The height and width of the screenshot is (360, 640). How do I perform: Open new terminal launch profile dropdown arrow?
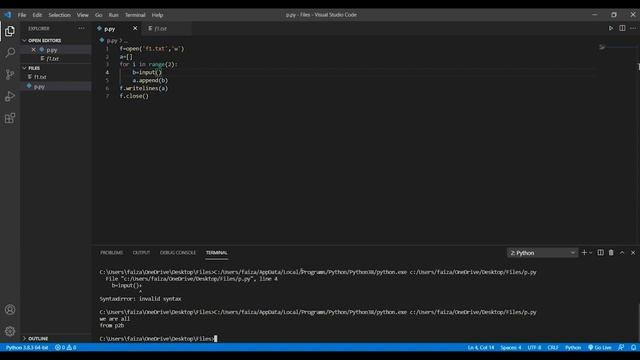(x=591, y=253)
